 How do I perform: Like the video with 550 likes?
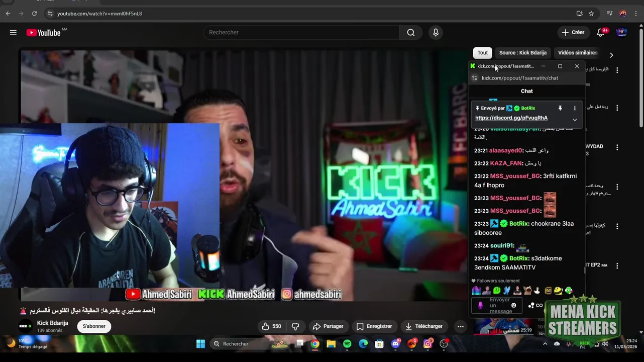pyautogui.click(x=271, y=326)
